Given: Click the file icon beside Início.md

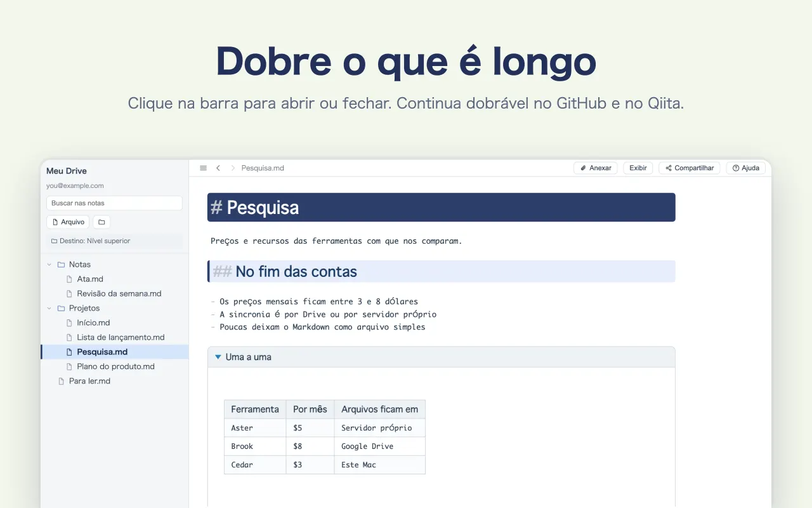Looking at the screenshot, I should [x=70, y=323].
